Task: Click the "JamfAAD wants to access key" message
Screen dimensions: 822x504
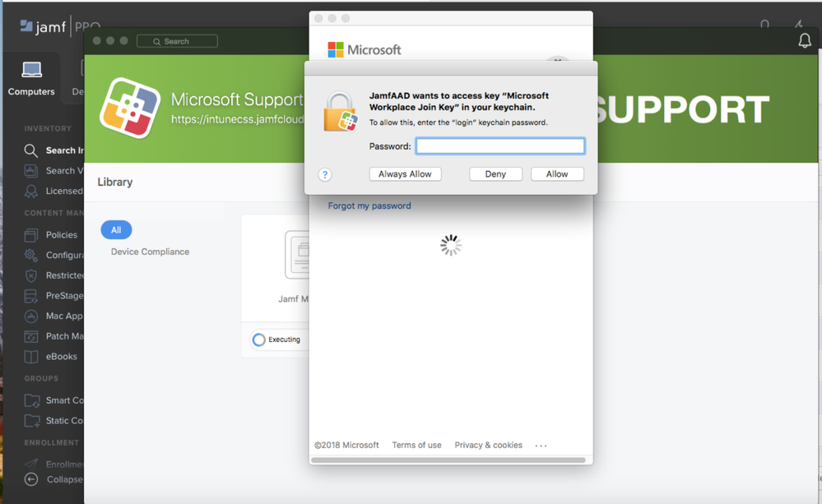Action: [459, 101]
